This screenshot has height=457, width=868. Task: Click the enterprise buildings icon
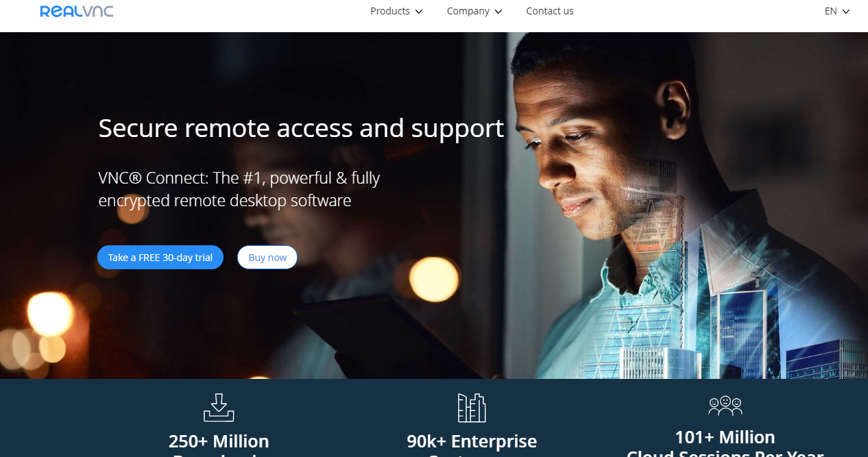coord(472,408)
